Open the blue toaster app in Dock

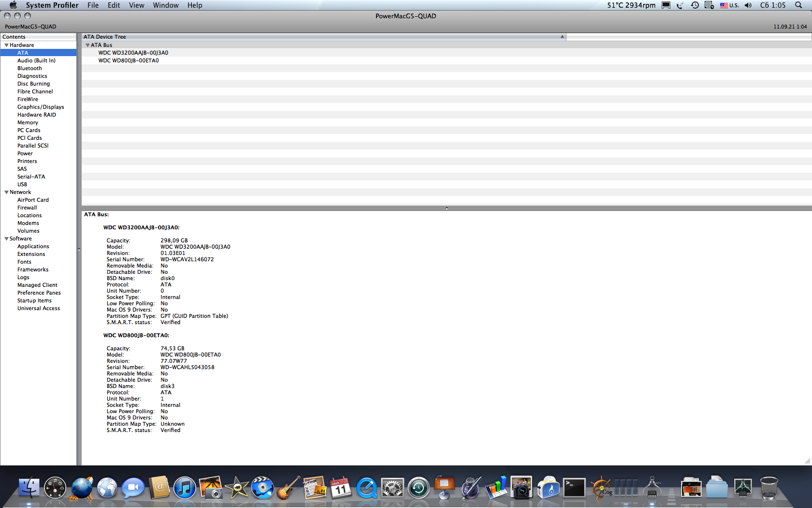(x=548, y=488)
